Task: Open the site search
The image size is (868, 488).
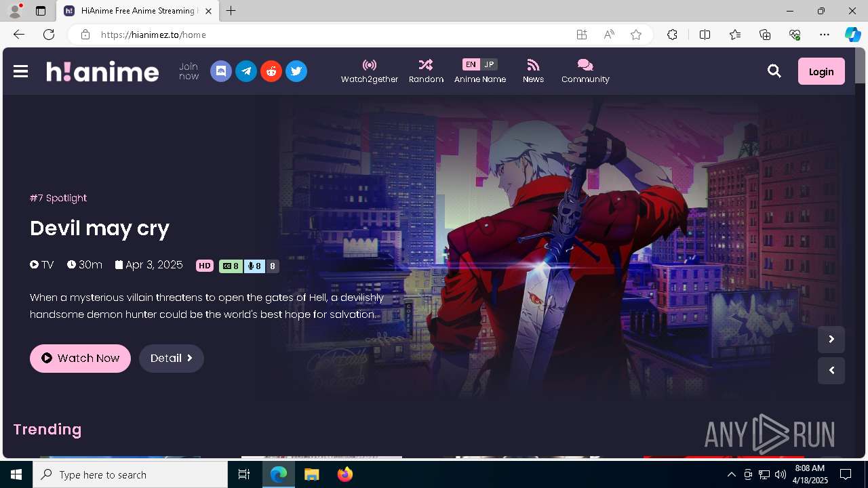Action: tap(774, 71)
